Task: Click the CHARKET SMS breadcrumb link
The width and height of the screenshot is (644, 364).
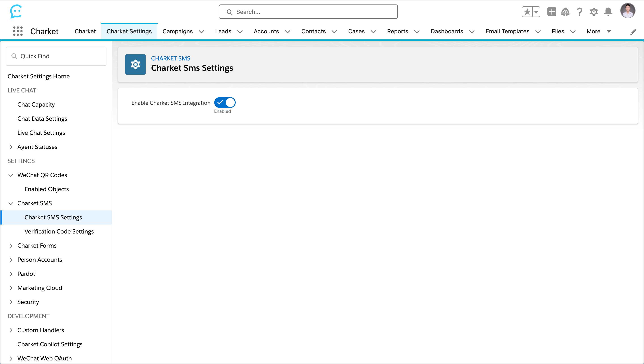Action: 170,58
